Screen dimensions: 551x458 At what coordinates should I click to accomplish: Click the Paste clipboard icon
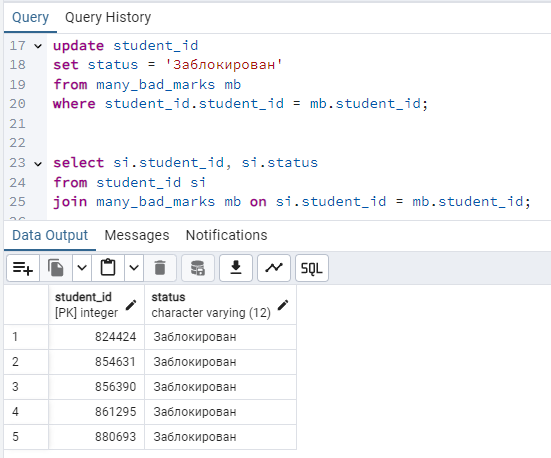click(108, 268)
